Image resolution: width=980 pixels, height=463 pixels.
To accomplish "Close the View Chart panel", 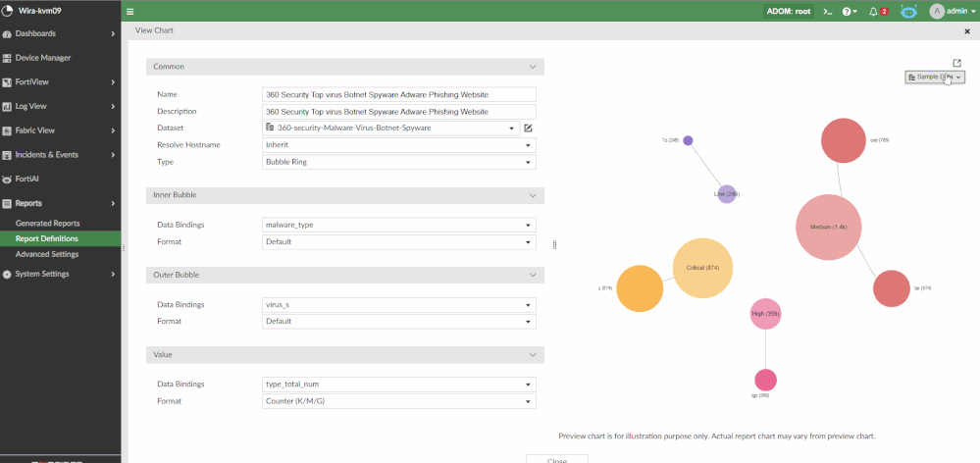I will [967, 31].
